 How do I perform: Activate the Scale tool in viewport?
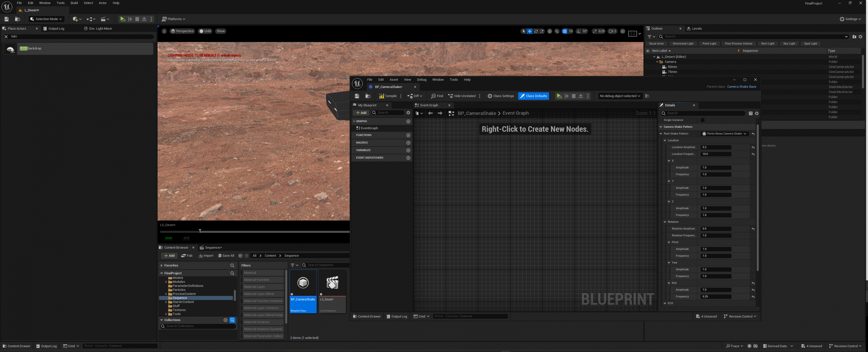(542, 31)
